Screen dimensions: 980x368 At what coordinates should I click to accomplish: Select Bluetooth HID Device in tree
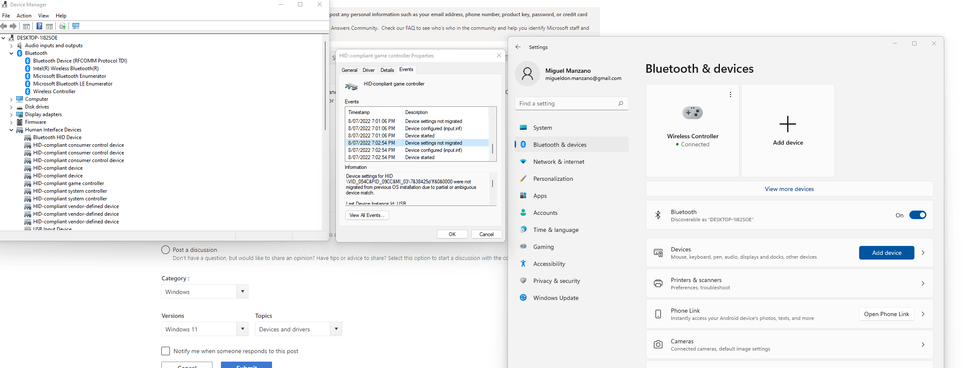click(x=57, y=137)
